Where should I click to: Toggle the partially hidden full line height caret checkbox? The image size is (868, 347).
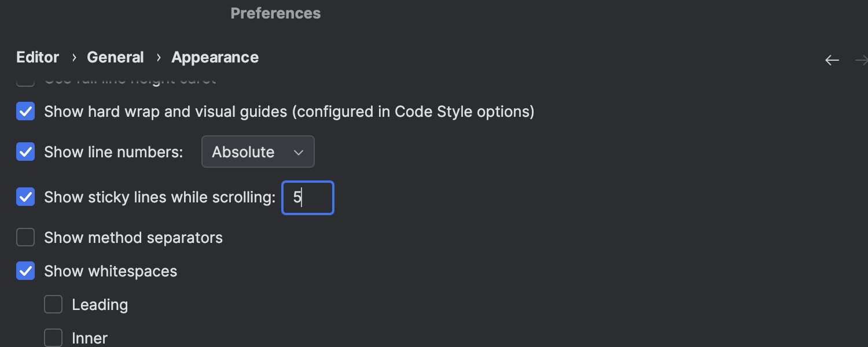tap(25, 80)
